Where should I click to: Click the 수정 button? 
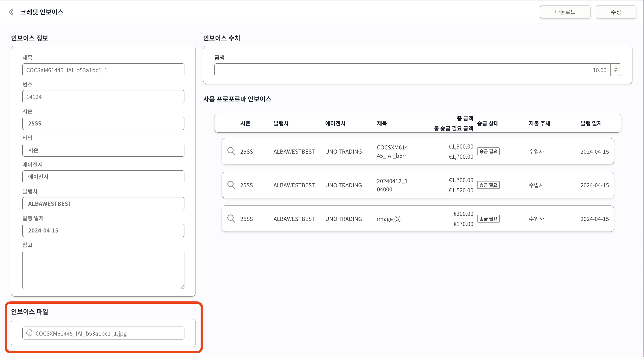tap(616, 12)
